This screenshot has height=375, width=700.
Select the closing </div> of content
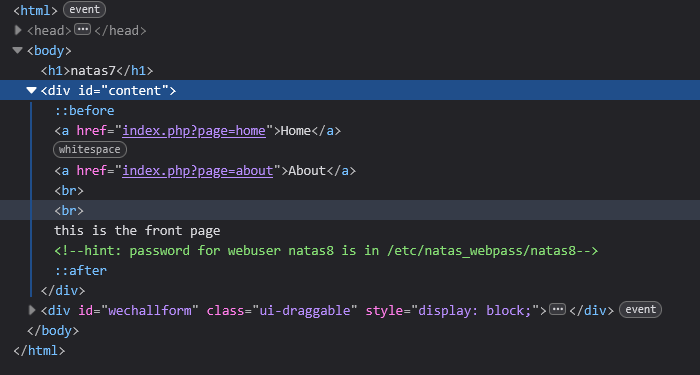(63, 291)
